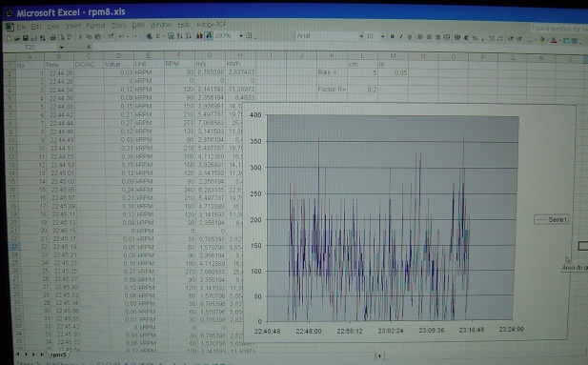The height and width of the screenshot is (365, 588).
Task: Click the AutoSum sigma icon
Action: click(x=158, y=36)
